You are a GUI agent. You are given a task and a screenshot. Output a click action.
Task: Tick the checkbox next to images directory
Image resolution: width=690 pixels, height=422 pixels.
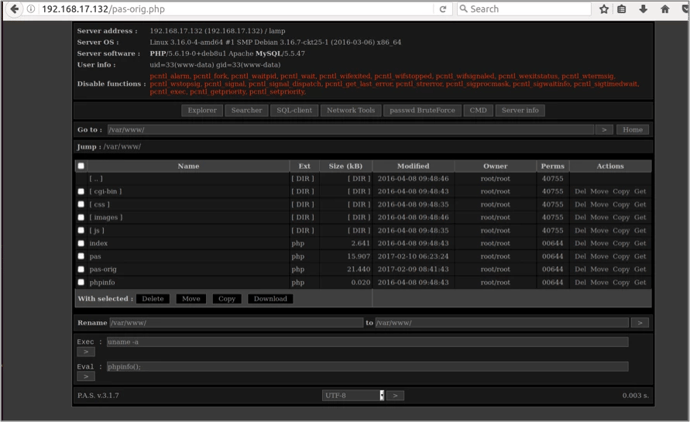click(81, 217)
